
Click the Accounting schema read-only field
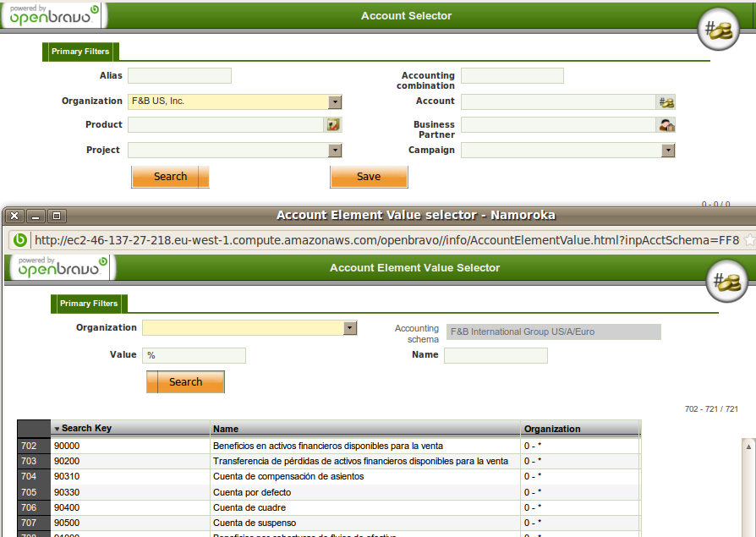(554, 332)
